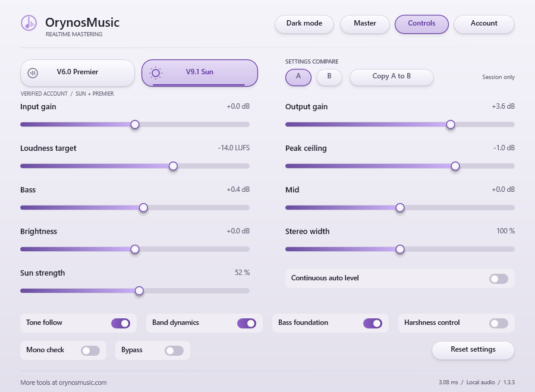This screenshot has height=392, width=535.
Task: Select compare slot B
Action: pyautogui.click(x=329, y=77)
